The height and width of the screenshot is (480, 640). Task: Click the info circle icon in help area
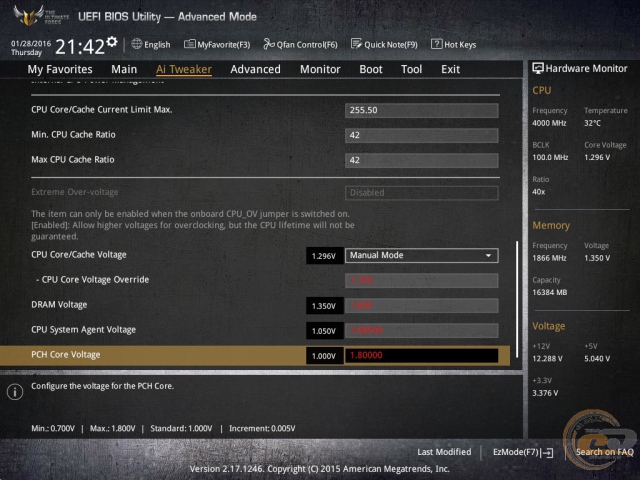15,392
